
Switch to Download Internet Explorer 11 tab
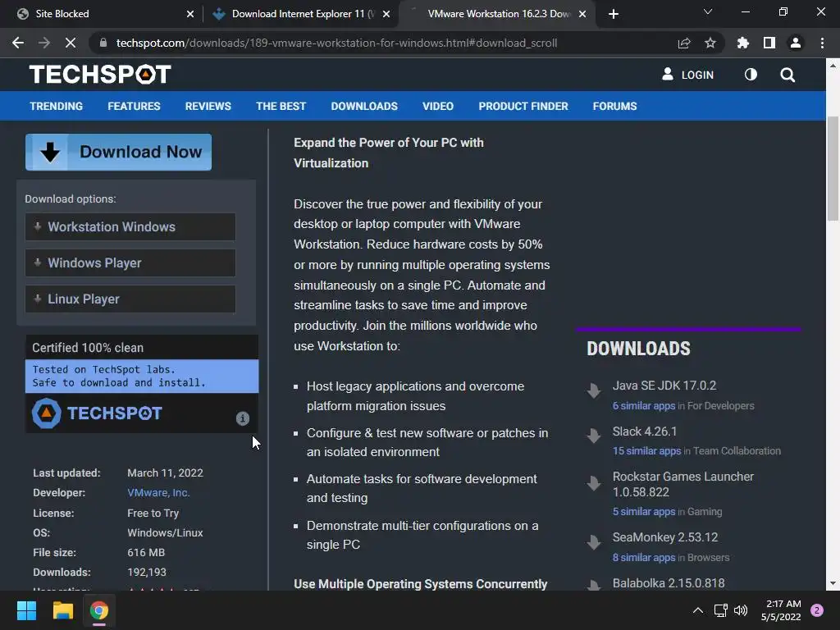click(303, 14)
